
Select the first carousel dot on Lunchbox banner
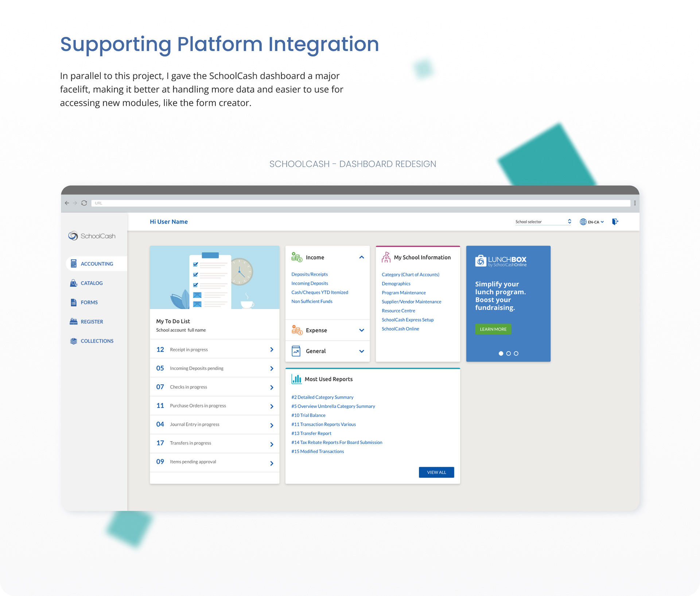(x=501, y=353)
